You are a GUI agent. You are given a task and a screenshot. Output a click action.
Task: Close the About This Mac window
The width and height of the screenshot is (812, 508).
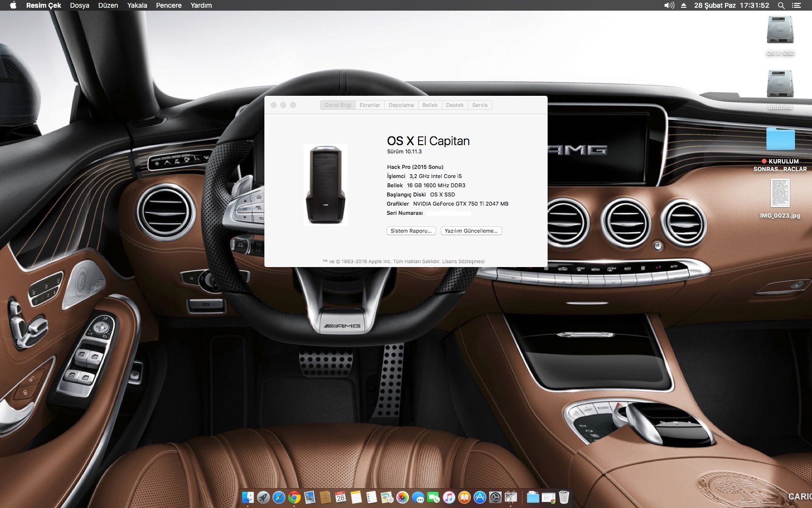[274, 105]
